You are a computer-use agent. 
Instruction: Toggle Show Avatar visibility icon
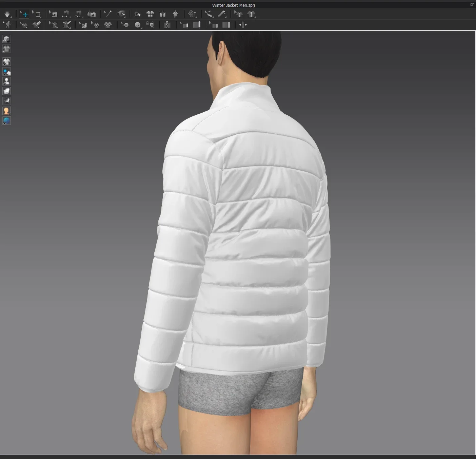pyautogui.click(x=6, y=81)
